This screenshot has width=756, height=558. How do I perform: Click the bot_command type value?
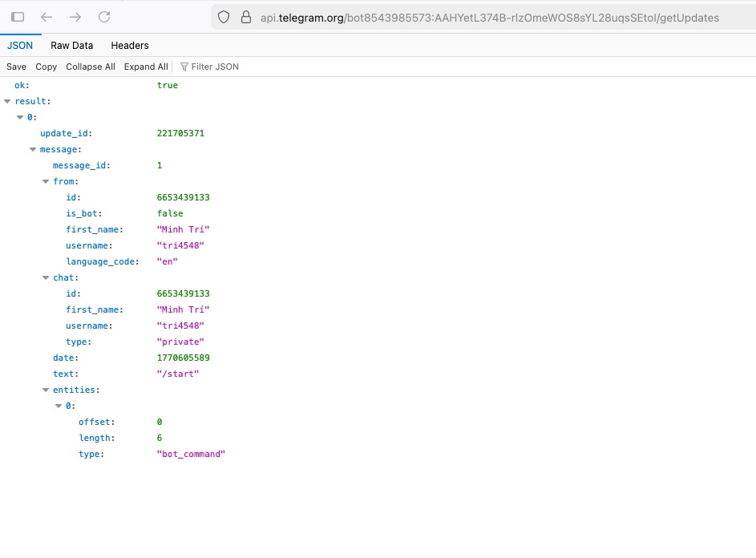pos(191,454)
